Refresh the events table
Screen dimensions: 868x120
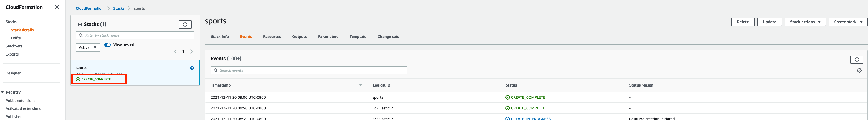[x=857, y=60]
